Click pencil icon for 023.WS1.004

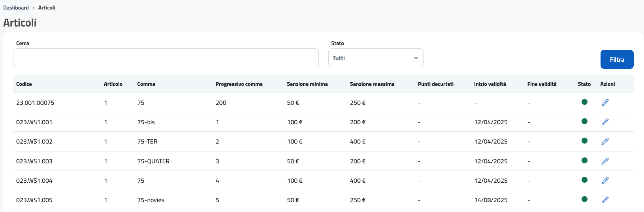[605, 181]
